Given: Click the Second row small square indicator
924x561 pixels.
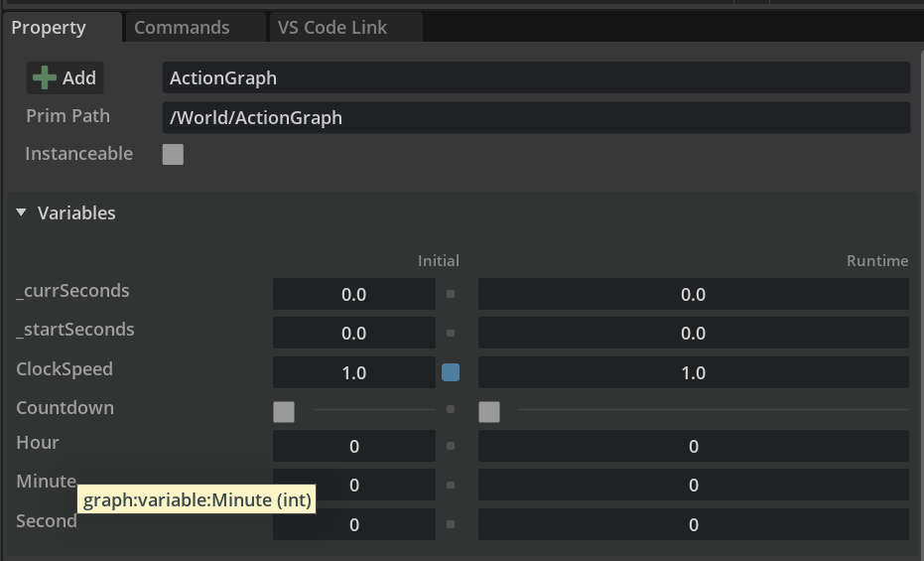Looking at the screenshot, I should tap(451, 524).
